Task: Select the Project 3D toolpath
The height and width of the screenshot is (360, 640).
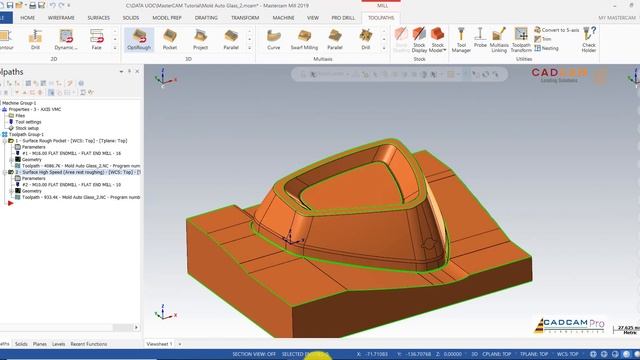Action: pyautogui.click(x=200, y=40)
